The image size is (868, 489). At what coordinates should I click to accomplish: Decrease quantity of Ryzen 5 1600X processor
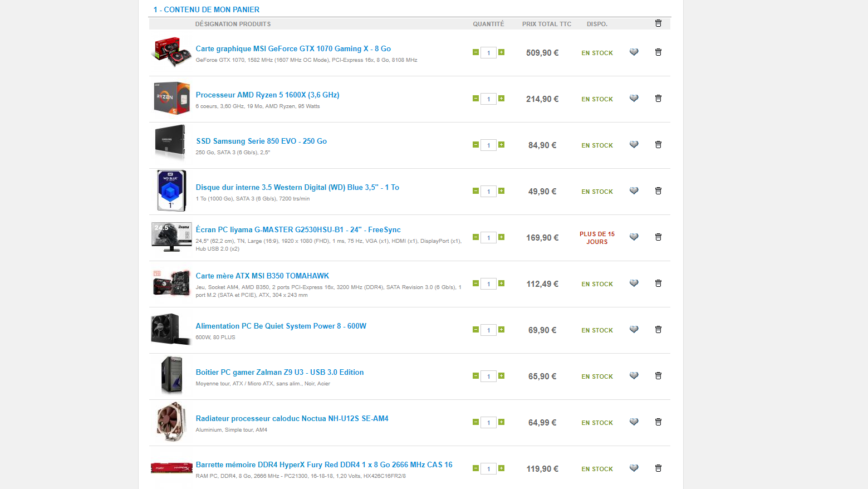(475, 99)
